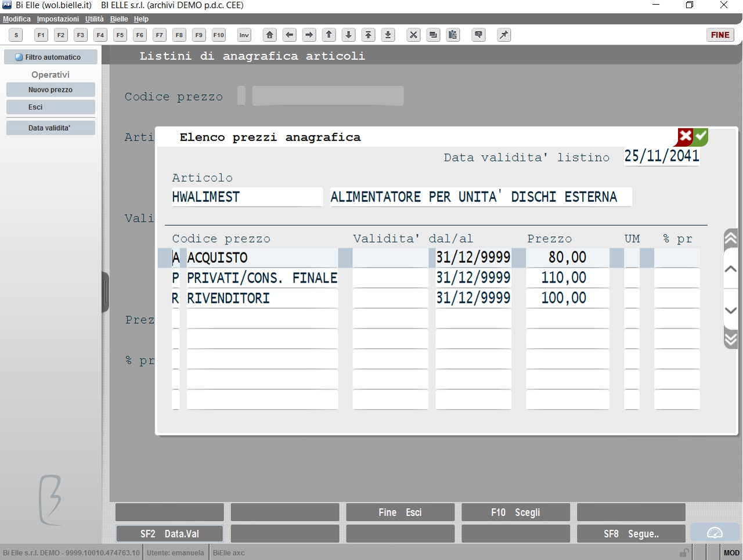Click the jump-to-bottom arrow toolbar icon
743x560 pixels.
point(388,35)
